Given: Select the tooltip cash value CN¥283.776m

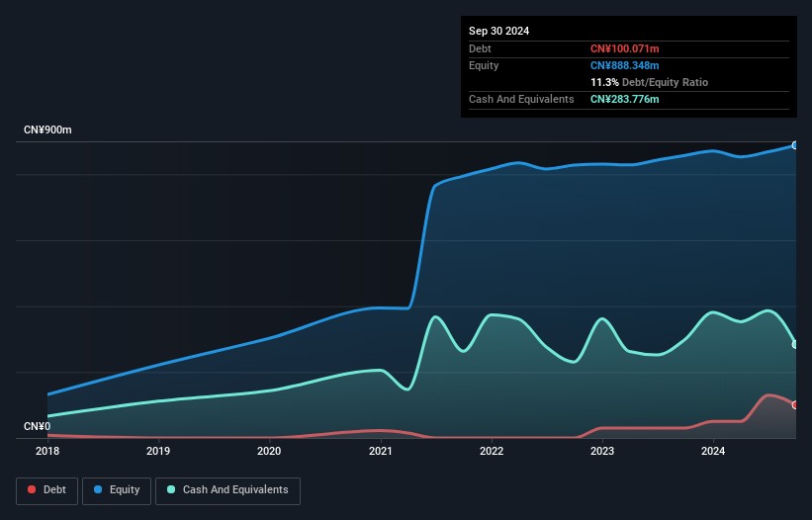Looking at the screenshot, I should [x=625, y=99].
